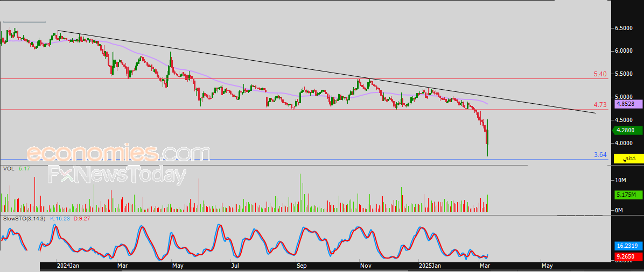644x272 pixels.
Task: Click the Jul date on time axis
Action: (x=235, y=266)
